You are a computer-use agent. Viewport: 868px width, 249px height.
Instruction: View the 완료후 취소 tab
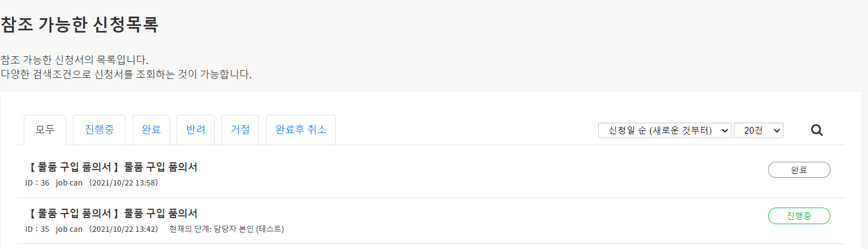tap(301, 130)
